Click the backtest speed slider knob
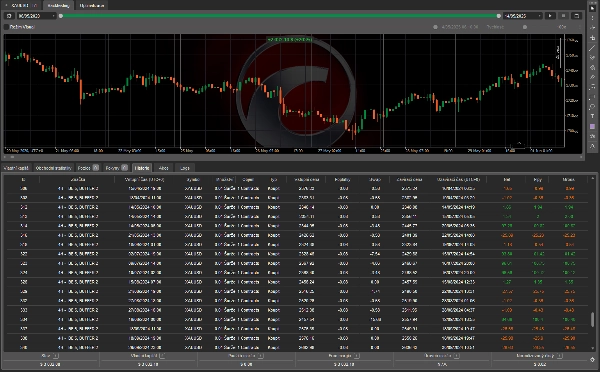The width and height of the screenshot is (600, 372). click(525, 27)
